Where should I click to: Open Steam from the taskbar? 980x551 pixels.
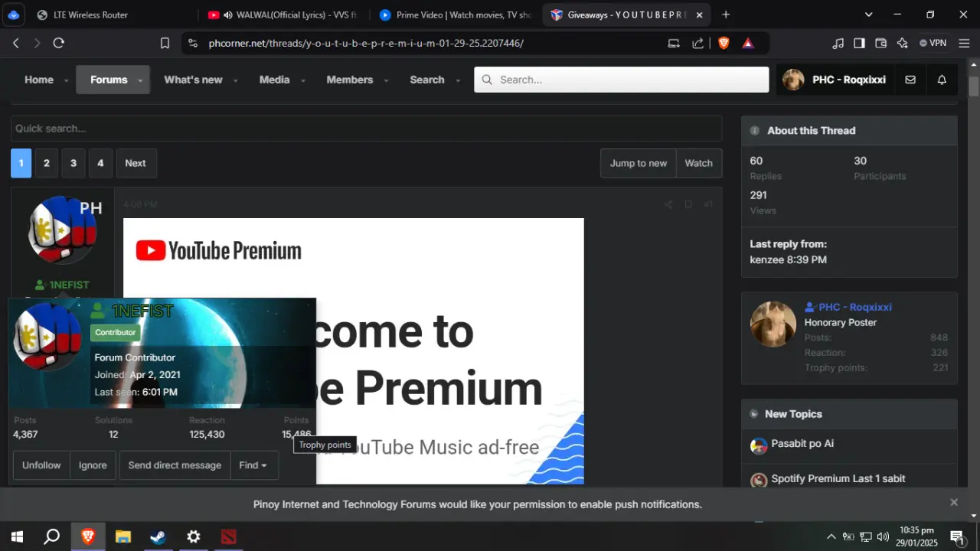pyautogui.click(x=158, y=536)
